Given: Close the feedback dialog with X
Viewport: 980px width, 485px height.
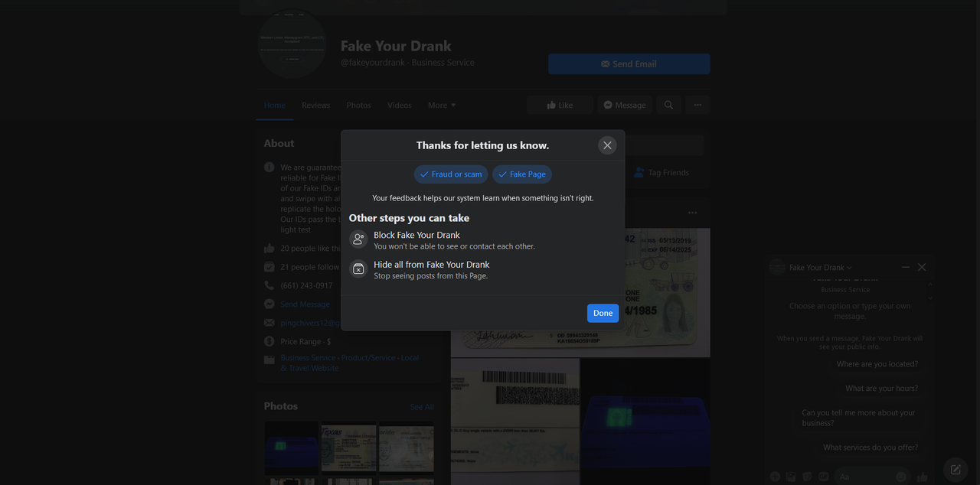Looking at the screenshot, I should [607, 145].
